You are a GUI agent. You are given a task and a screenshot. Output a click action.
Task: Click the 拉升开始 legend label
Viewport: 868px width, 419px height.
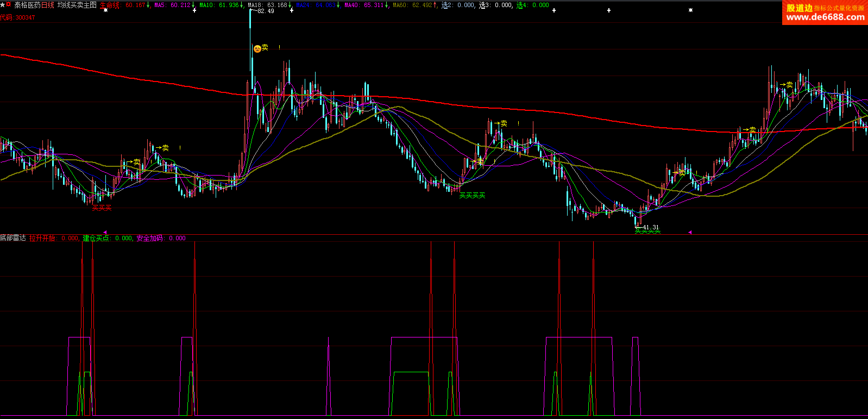tap(42, 238)
